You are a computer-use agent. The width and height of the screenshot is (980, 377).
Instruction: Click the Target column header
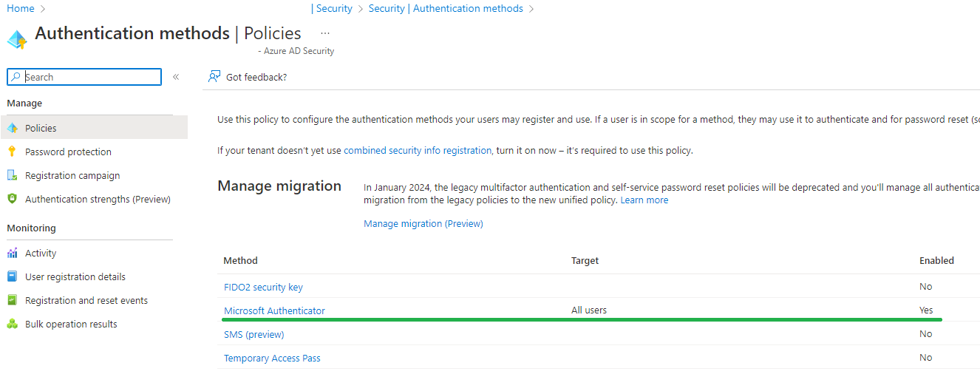(585, 260)
